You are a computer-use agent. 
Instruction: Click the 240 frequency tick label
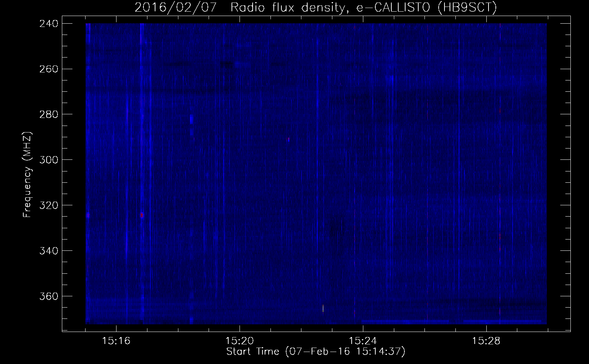pos(48,23)
